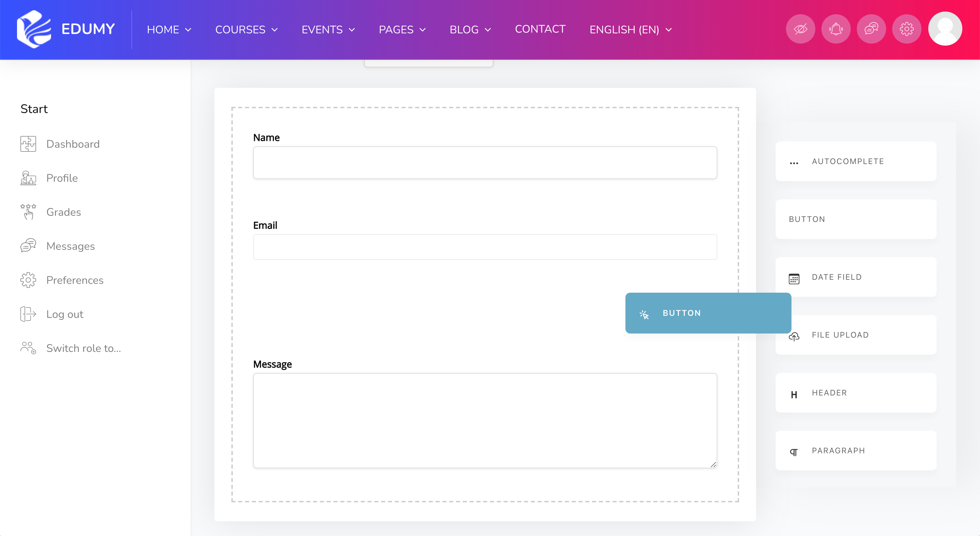
Task: Select the AUTOCOMPLETE field control
Action: (856, 161)
